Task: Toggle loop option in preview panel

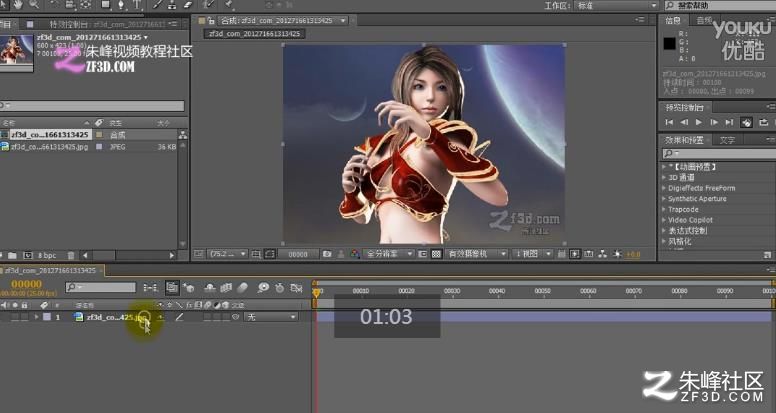Action: pos(764,122)
